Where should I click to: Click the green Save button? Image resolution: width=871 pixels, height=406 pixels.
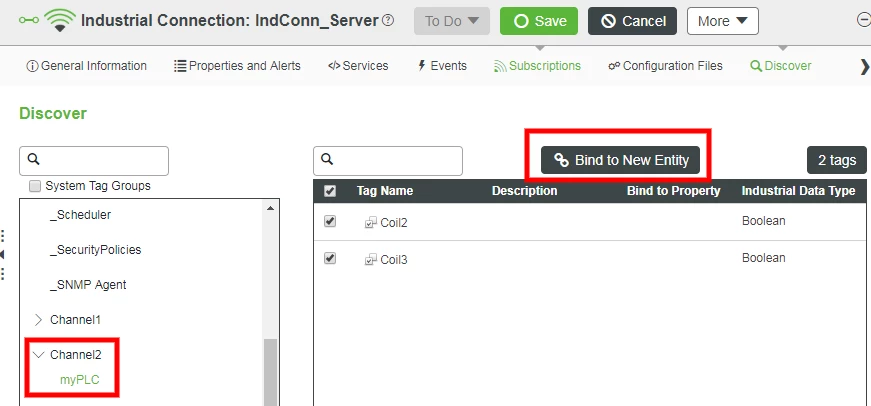coord(539,21)
